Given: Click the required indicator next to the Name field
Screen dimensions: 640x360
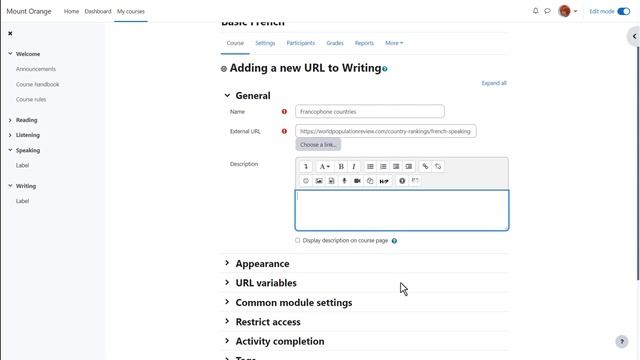Looking at the screenshot, I should tap(284, 111).
